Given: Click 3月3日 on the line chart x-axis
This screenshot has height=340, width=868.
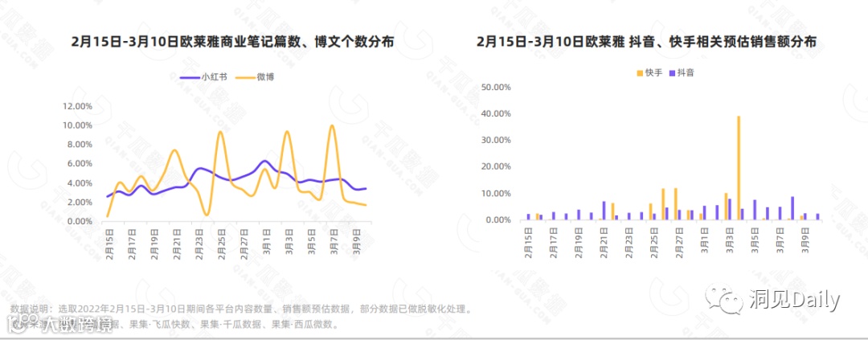Looking at the screenshot, I should [x=289, y=241].
